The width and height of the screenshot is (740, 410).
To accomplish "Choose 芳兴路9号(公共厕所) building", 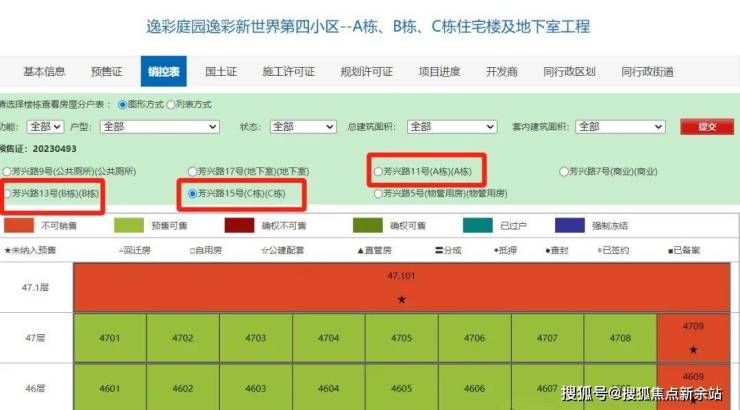I will click(7, 171).
